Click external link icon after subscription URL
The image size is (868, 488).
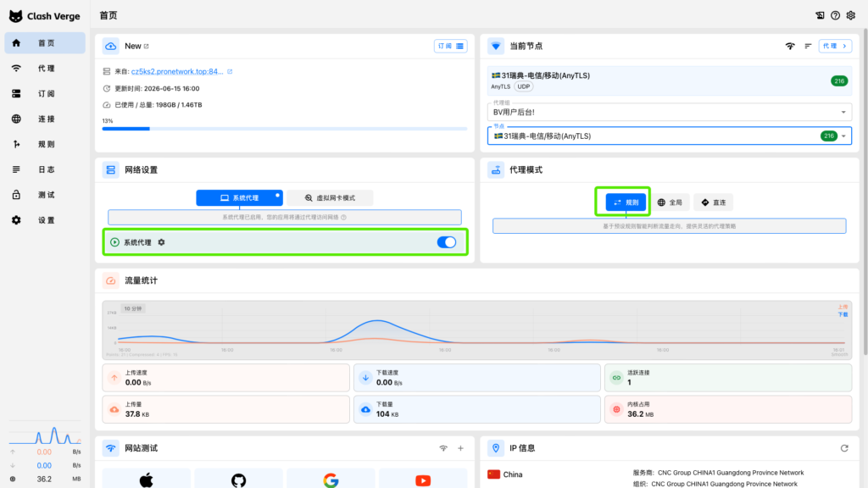click(230, 71)
